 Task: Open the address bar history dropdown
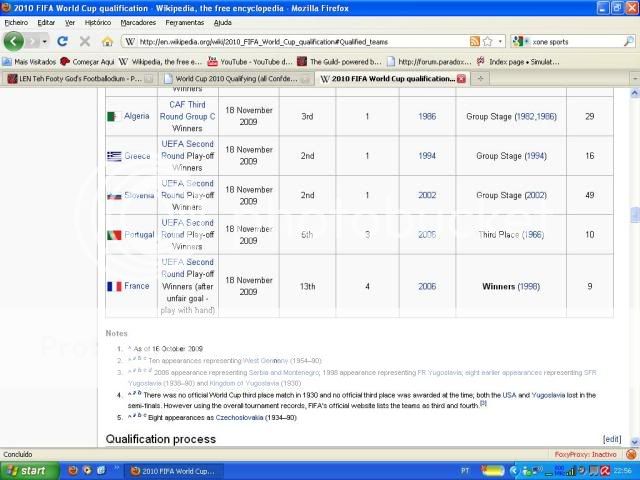[499, 42]
